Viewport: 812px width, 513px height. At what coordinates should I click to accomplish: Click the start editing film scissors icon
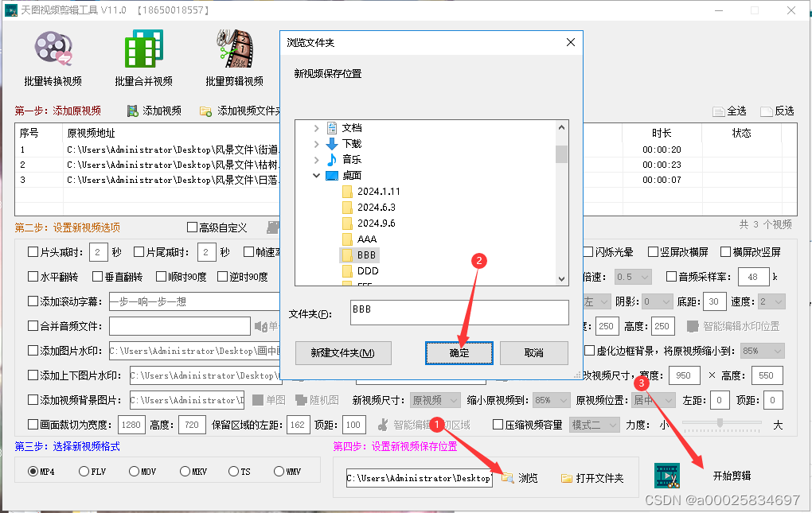click(667, 476)
